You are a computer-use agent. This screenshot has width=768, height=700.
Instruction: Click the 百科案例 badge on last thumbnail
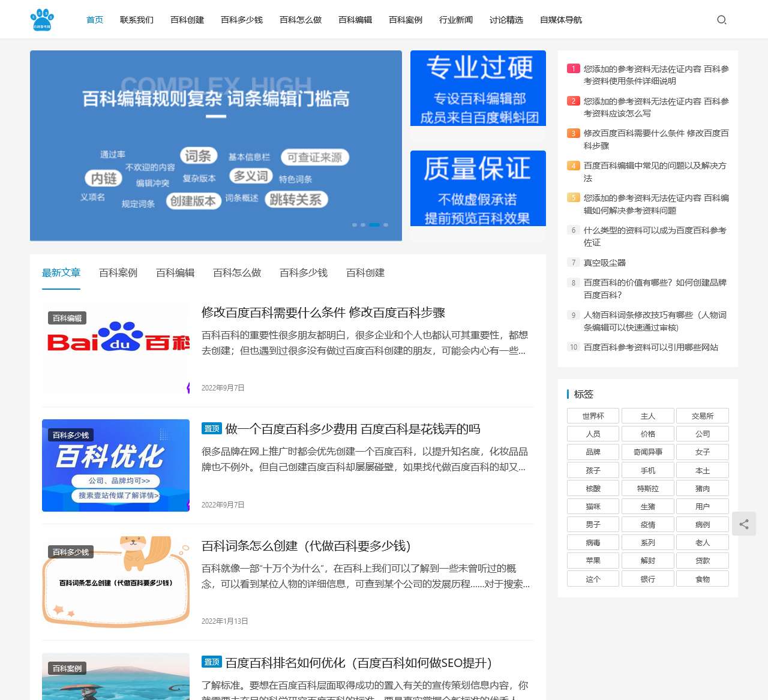pos(67,669)
